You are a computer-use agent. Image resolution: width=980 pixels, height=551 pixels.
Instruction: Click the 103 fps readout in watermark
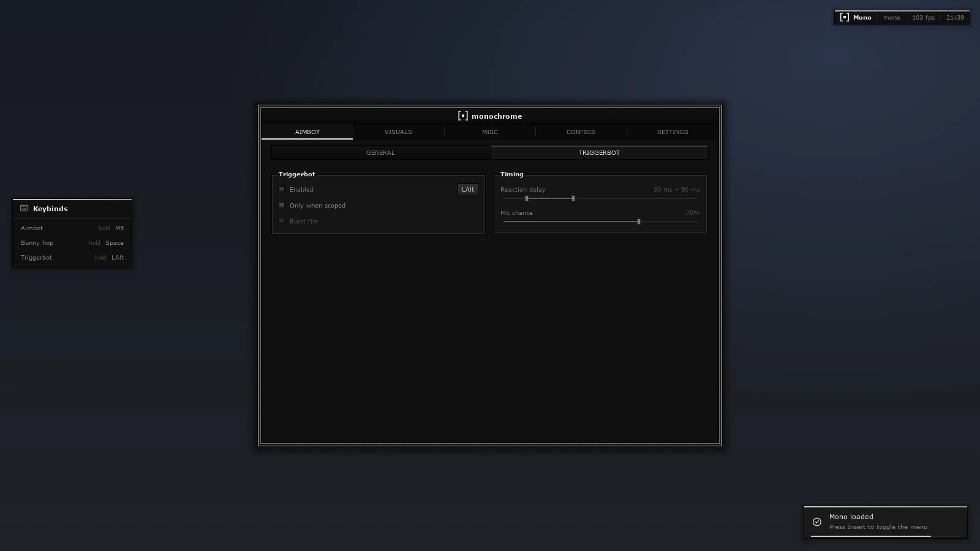(923, 17)
